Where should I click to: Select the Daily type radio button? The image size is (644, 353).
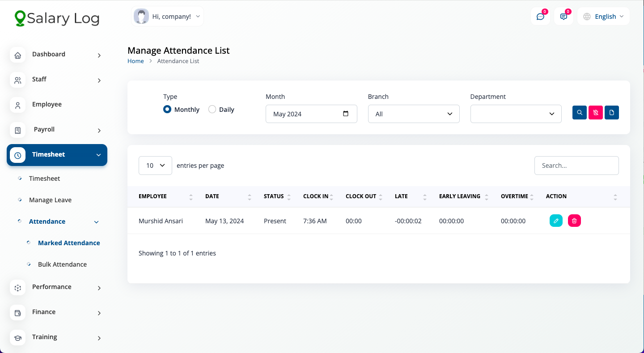[212, 109]
